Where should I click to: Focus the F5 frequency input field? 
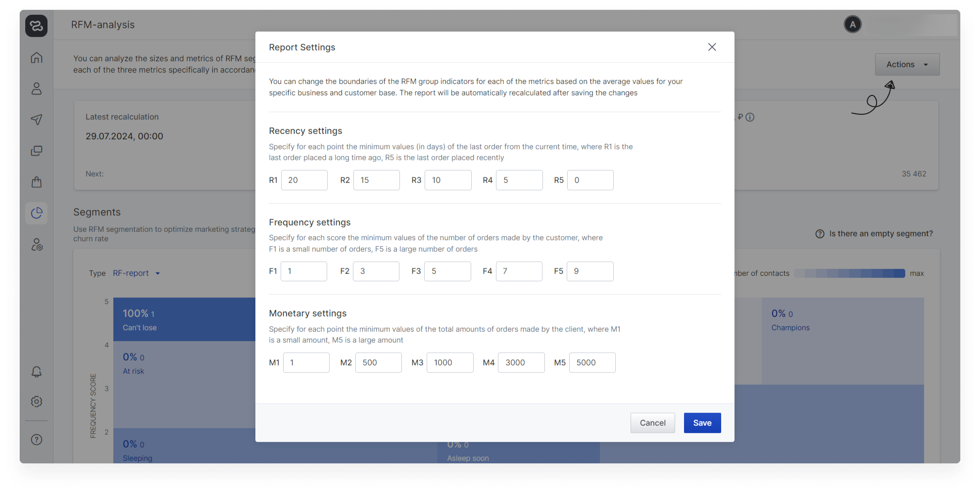coord(590,271)
